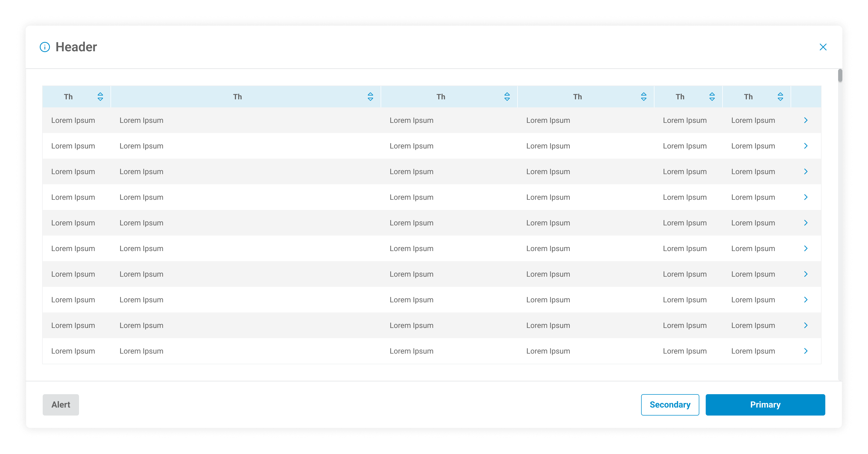
Task: Click sort icon on fourth Th column
Action: pyautogui.click(x=644, y=97)
